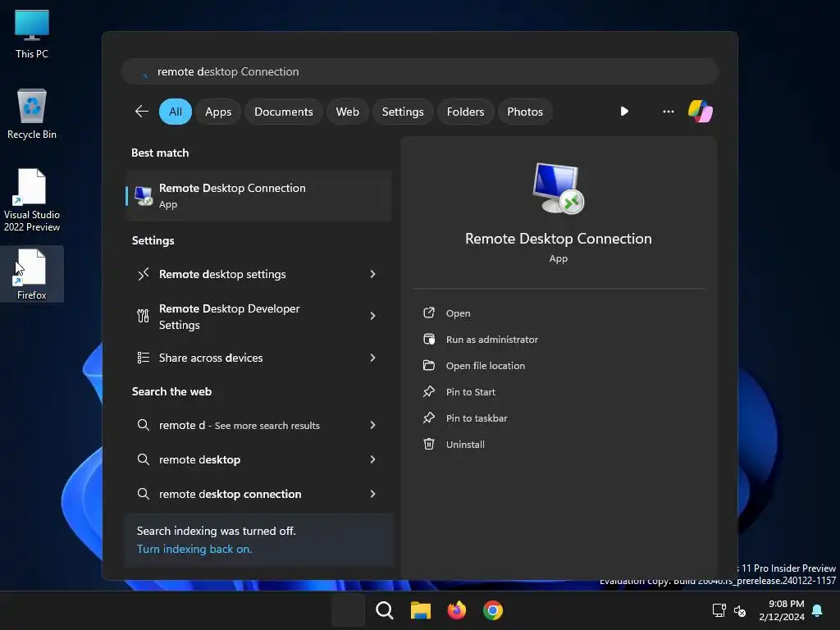
Task: Select the All filter tab
Action: coord(176,112)
